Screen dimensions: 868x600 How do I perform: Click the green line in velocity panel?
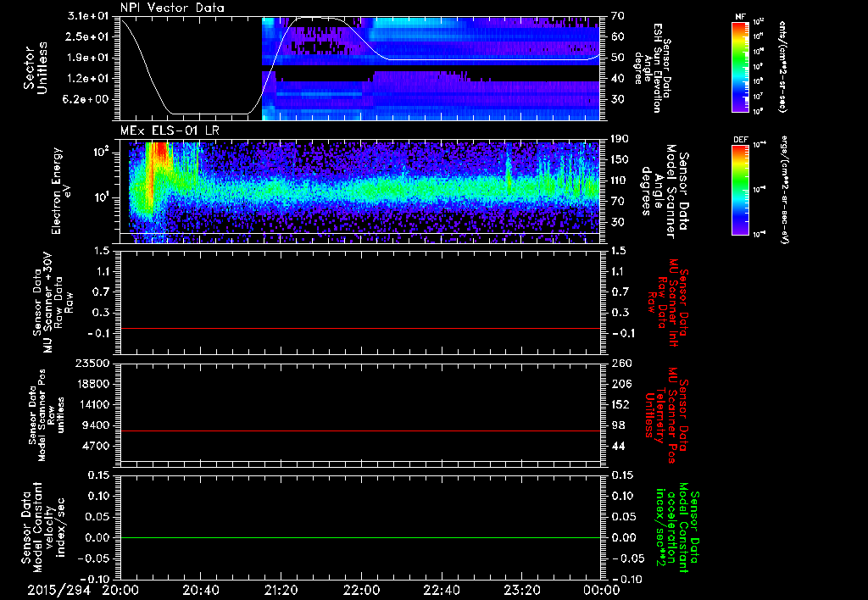(x=360, y=537)
